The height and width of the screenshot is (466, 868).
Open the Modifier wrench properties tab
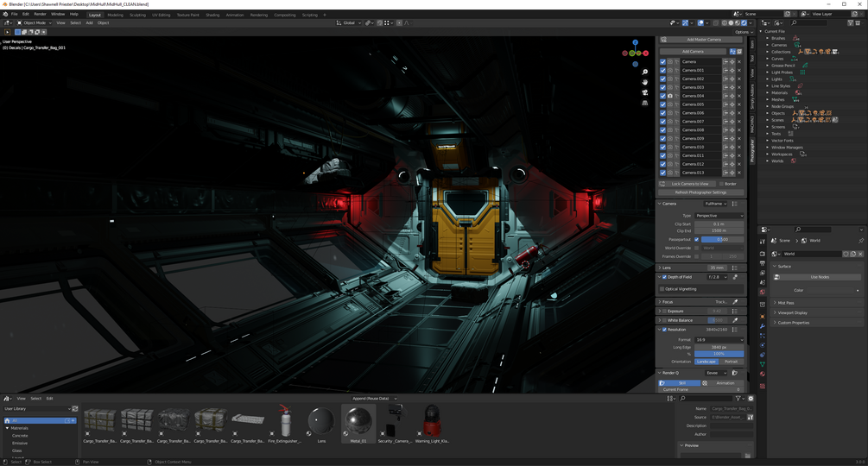click(763, 325)
